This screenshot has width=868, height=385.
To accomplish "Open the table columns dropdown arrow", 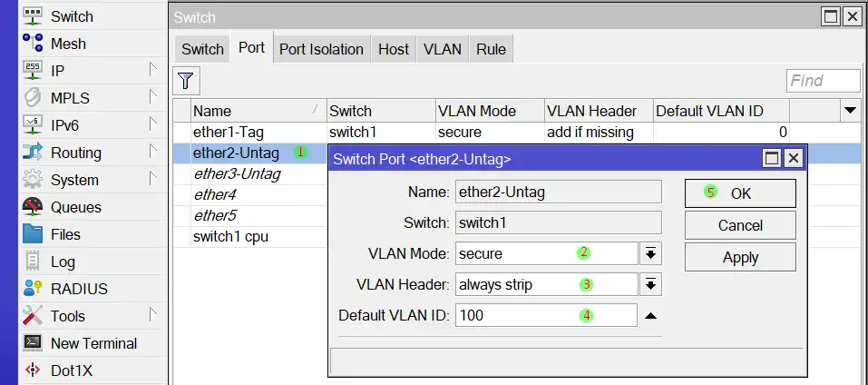I will click(850, 111).
